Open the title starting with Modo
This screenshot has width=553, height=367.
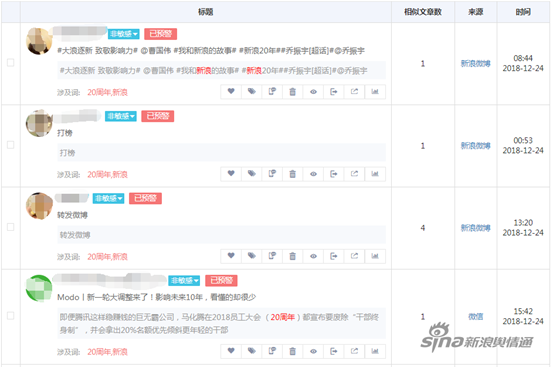[156, 297]
